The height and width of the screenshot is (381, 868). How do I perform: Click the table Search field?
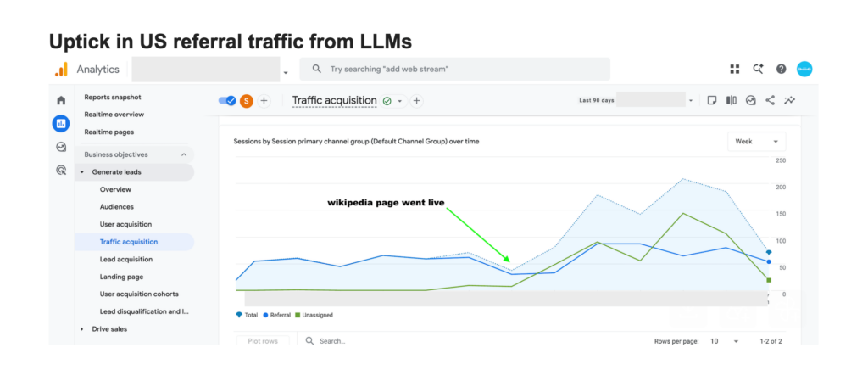[332, 341]
